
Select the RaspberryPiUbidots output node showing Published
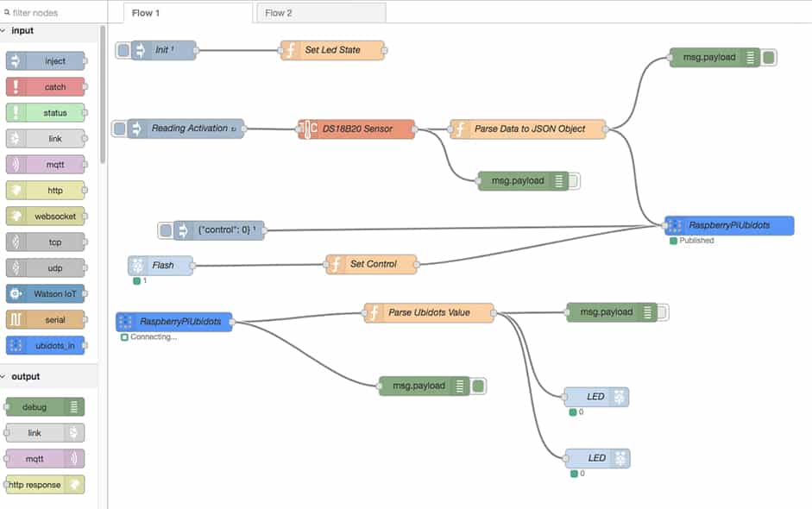pyautogui.click(x=729, y=225)
